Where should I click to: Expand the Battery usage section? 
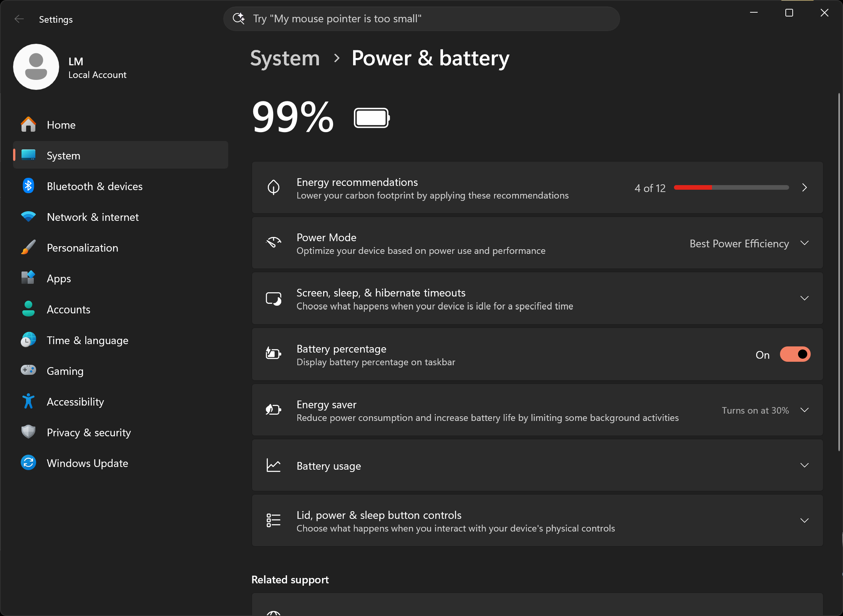[537, 465]
